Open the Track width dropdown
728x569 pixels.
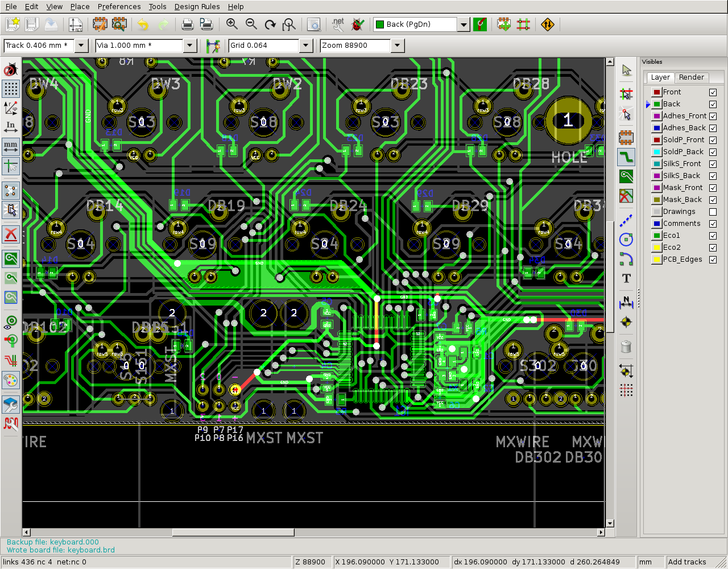81,46
